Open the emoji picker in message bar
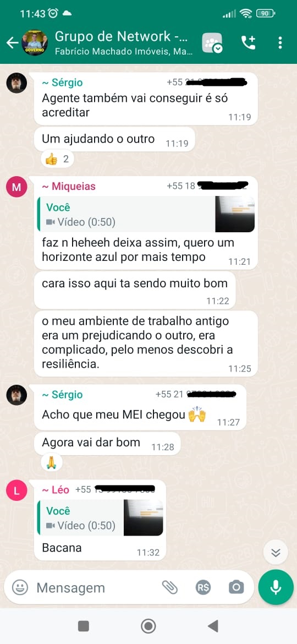This screenshot has height=644, width=297. coord(20,588)
